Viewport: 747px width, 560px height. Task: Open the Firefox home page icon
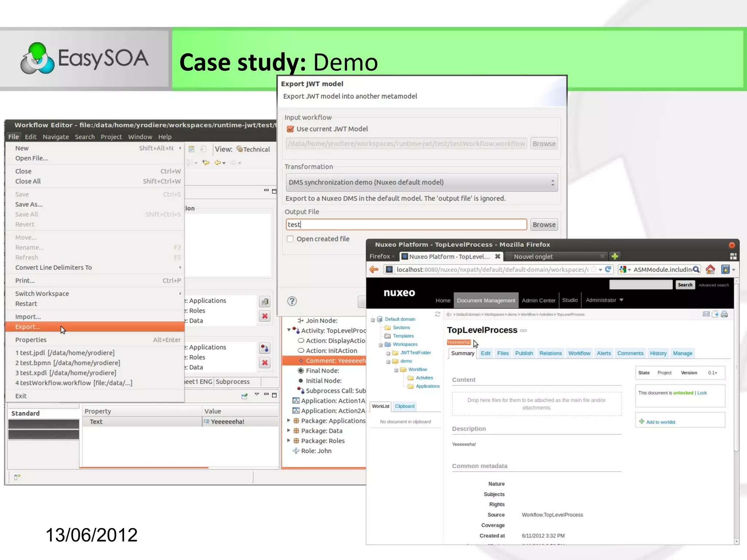click(x=710, y=269)
